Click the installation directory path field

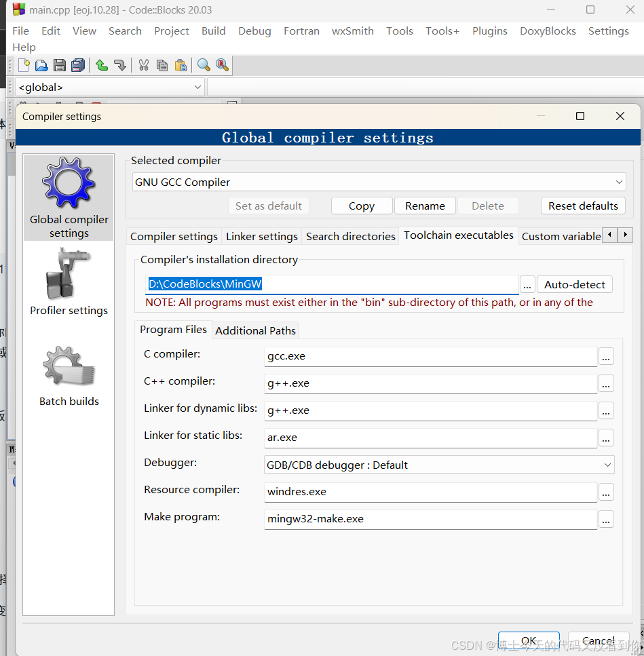point(332,284)
